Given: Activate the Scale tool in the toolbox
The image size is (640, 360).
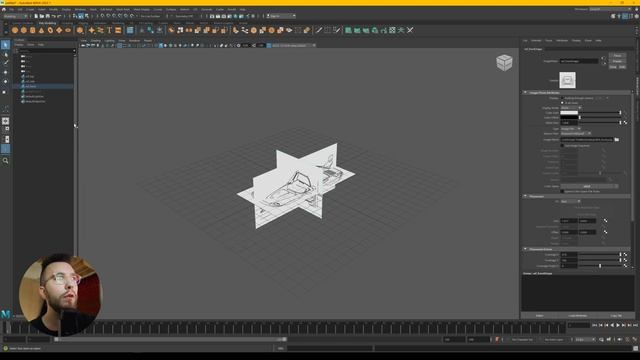Looking at the screenshot, I should point(5,91).
